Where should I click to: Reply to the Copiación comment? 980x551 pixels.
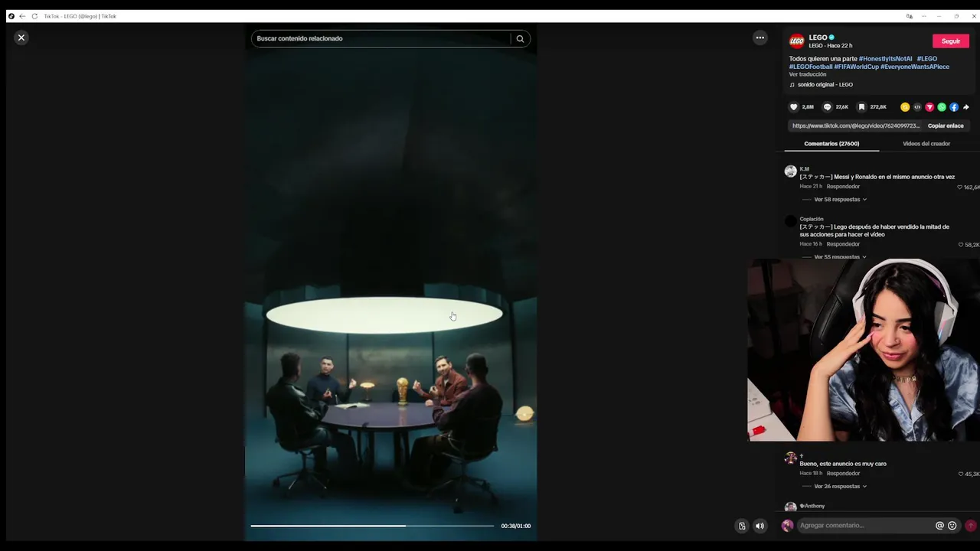843,244
